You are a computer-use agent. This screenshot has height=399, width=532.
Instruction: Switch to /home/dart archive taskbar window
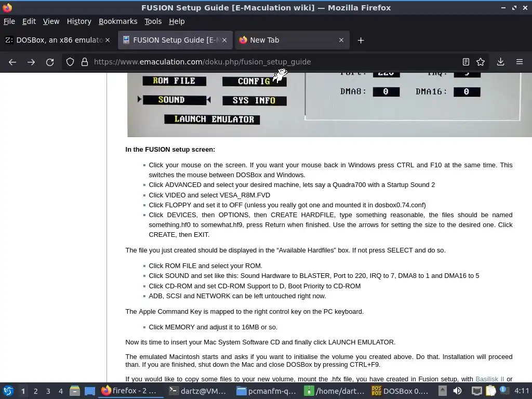click(334, 391)
